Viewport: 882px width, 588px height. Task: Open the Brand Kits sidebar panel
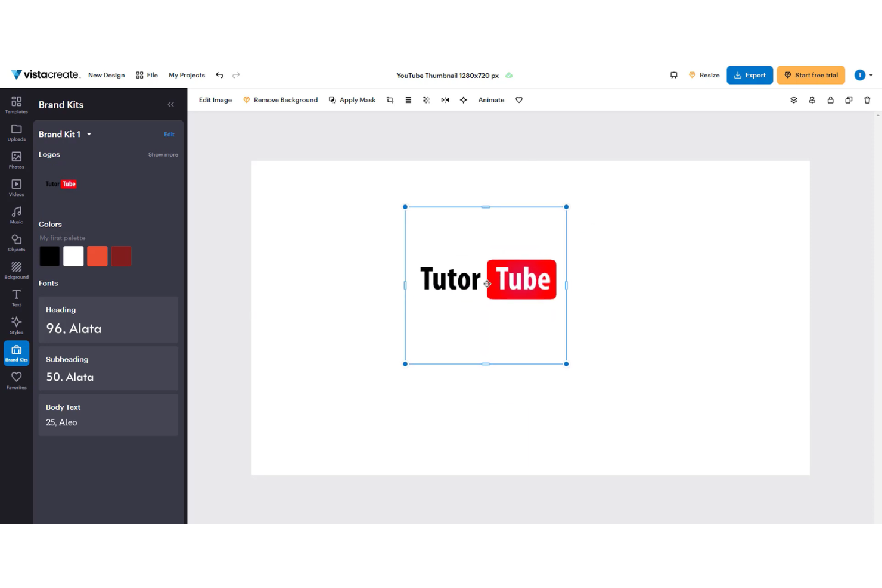point(16,353)
